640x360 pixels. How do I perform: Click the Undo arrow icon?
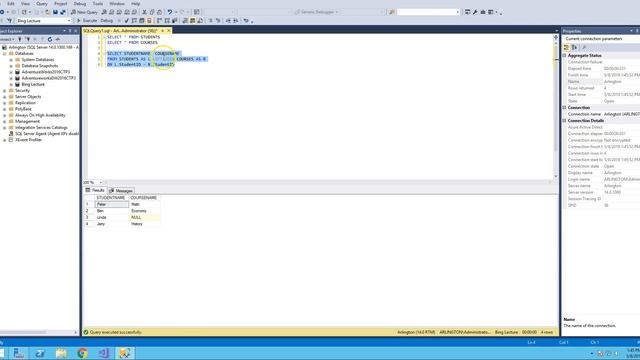169,12
